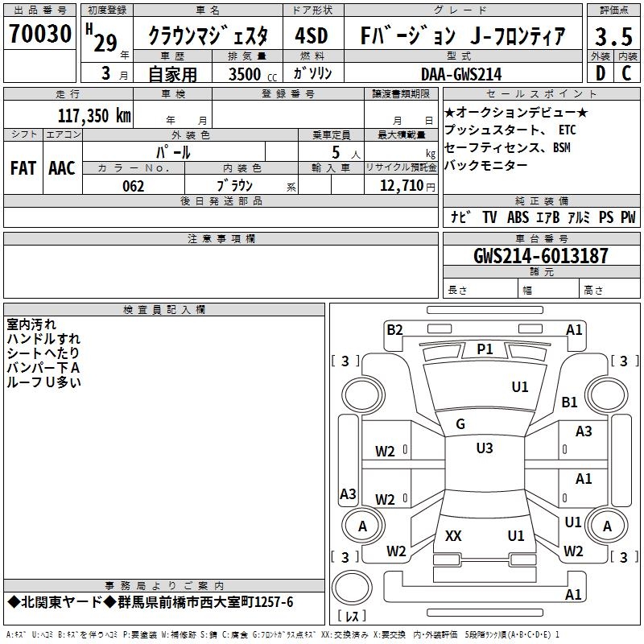Click the セーフティセンス、BSM line
Screen dimensions: 644x644
point(507,147)
